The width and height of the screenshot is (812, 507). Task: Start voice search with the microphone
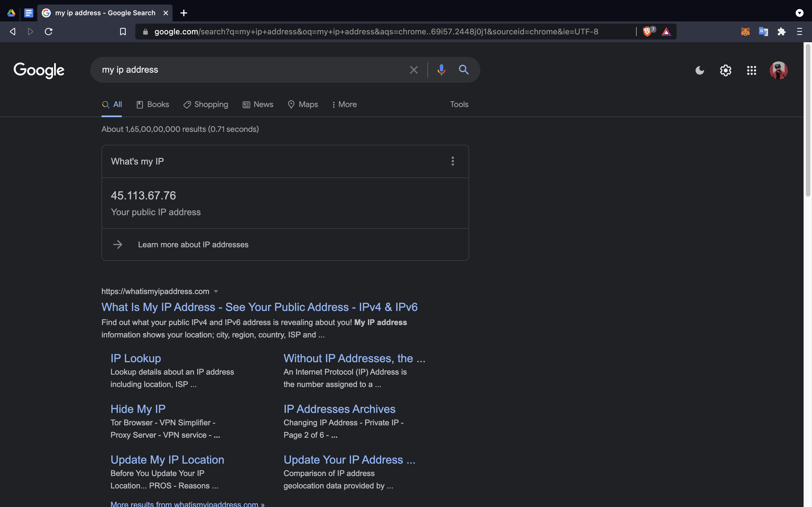tap(441, 70)
